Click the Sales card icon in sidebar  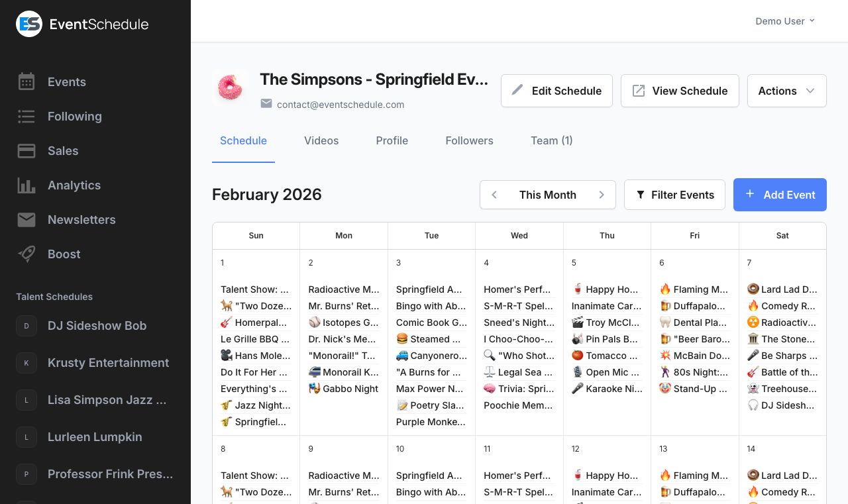coord(26,150)
